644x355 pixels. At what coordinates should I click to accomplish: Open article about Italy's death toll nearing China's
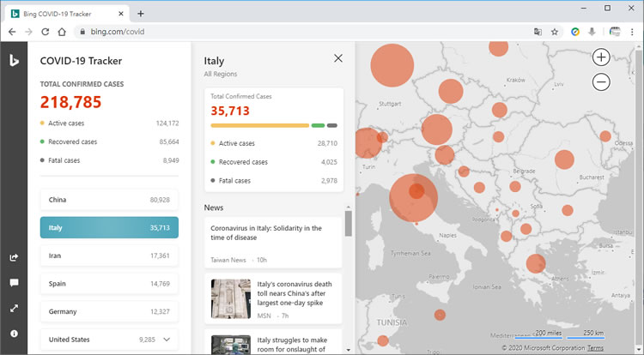(273, 299)
